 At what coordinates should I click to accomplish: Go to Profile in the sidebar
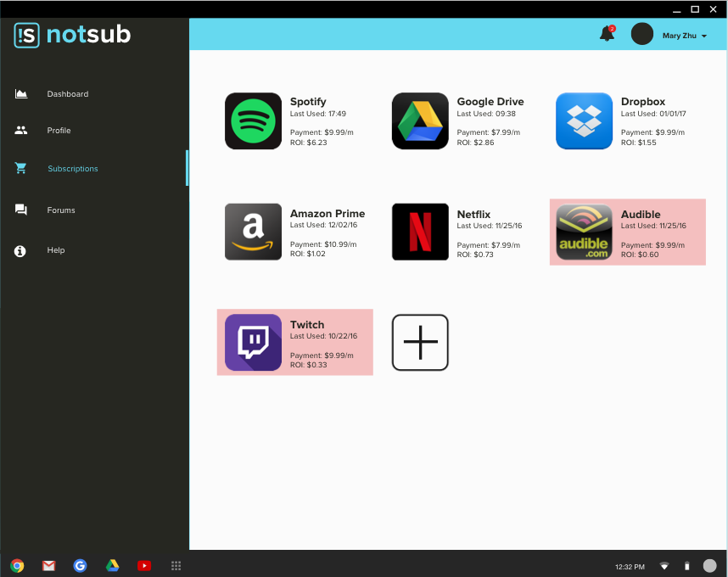(59, 131)
